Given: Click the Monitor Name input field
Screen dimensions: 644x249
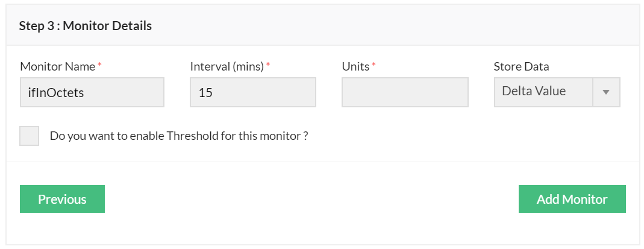Looking at the screenshot, I should 92,92.
